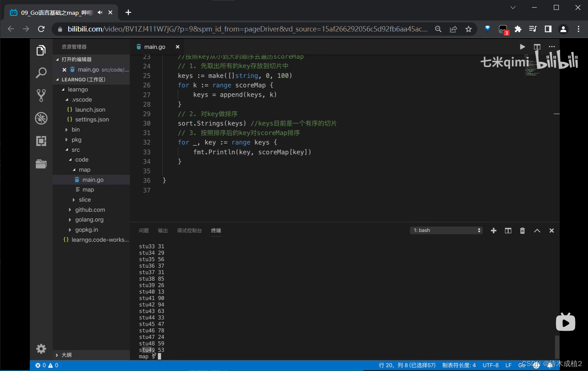The height and width of the screenshot is (371, 588).
Task: Share this page using the share icon
Action: tap(453, 29)
